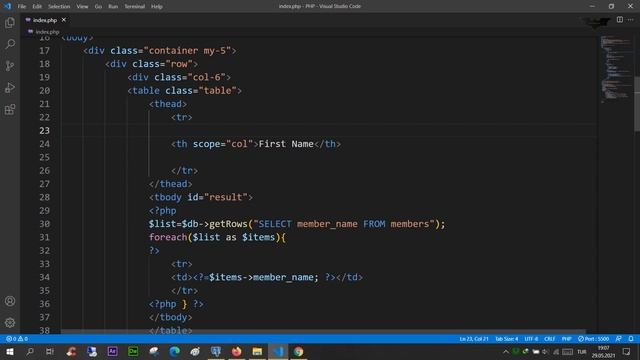Click the horizontal editor scrollbar

[x=323, y=331]
